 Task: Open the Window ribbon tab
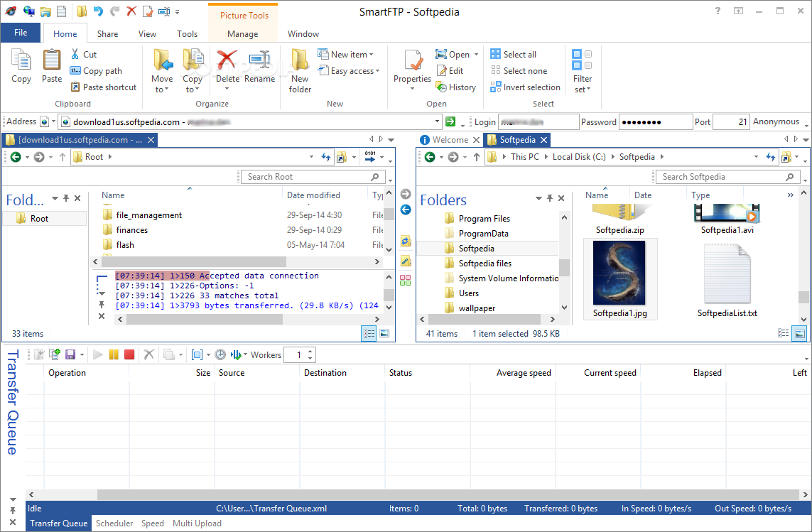(x=303, y=33)
